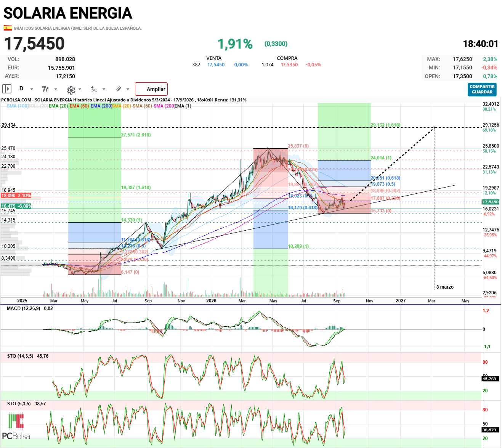The image size is (502, 448).
Task: Toggle the SMA (50) indicator label
Action: pyautogui.click(x=142, y=106)
